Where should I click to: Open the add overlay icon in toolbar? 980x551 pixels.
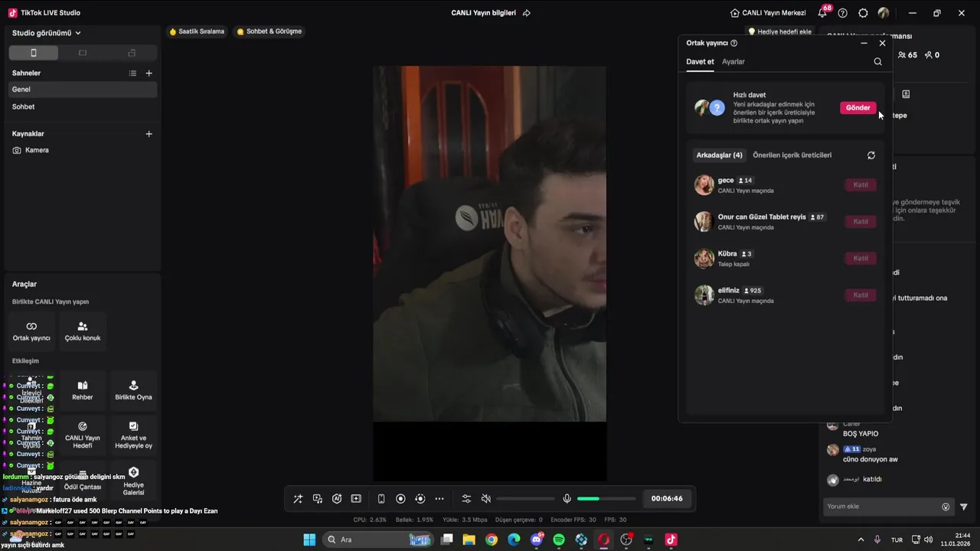click(356, 499)
